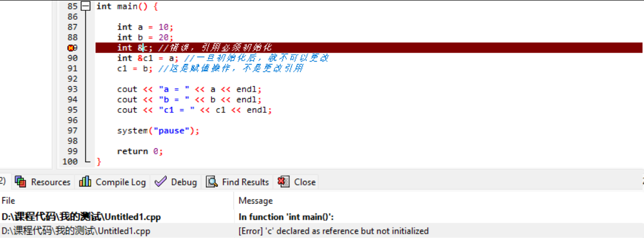
Task: Click the line cout "b = "
Action: click(x=189, y=100)
